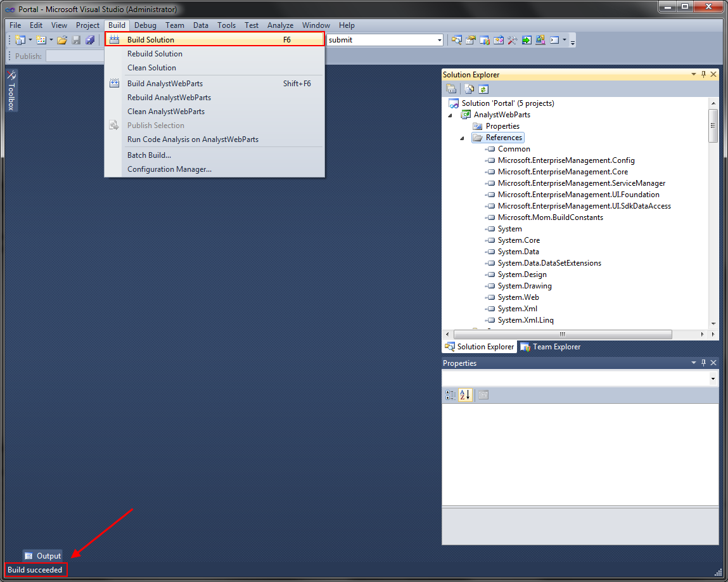Open the Add New Item dropdown arrow
The width and height of the screenshot is (728, 582).
51,40
